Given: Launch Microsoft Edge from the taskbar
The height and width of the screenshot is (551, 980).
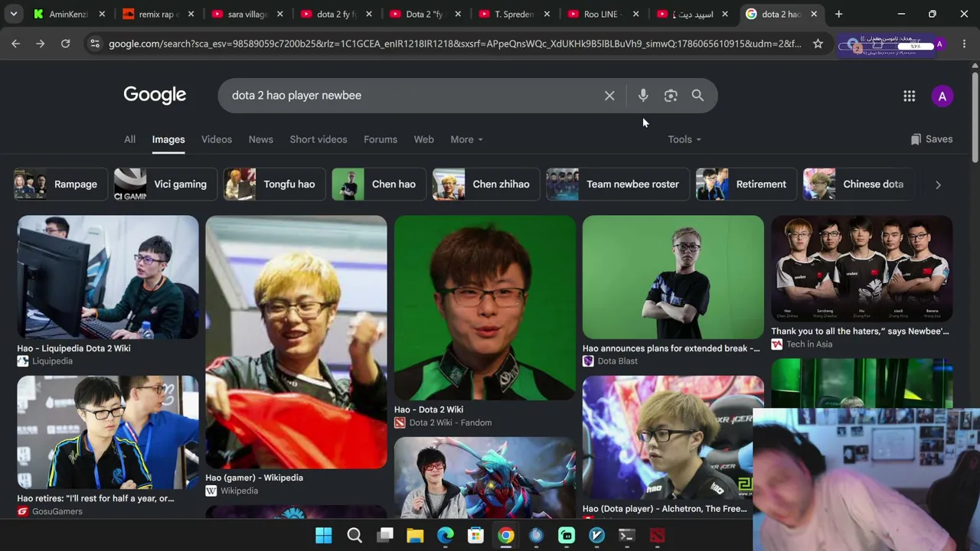Looking at the screenshot, I should click(x=446, y=536).
